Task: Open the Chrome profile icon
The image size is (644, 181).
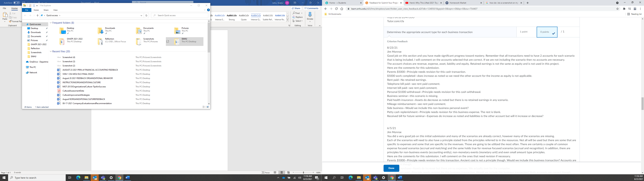Action: (x=635, y=9)
